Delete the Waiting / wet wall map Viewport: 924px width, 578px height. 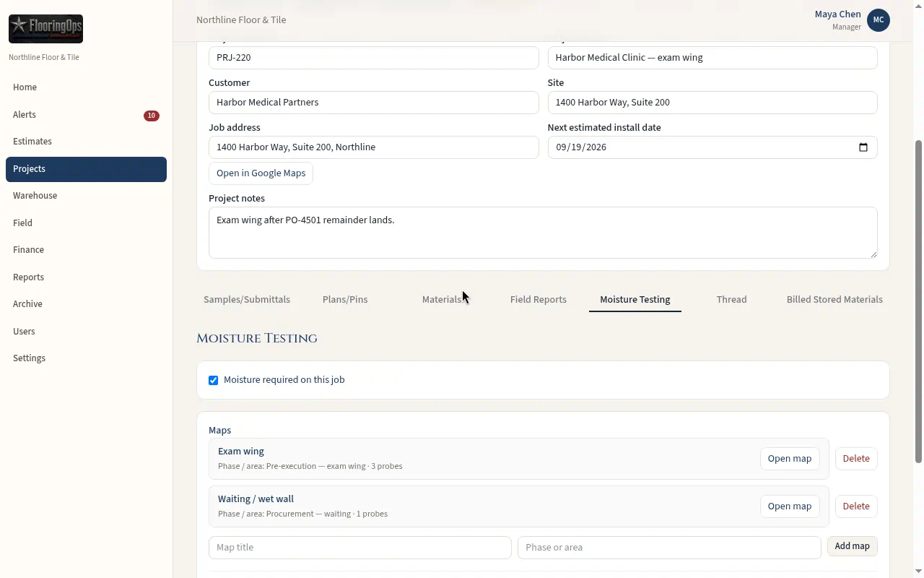(856, 506)
